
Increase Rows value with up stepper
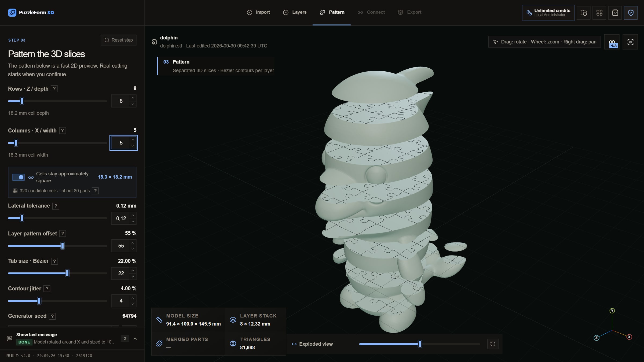click(x=133, y=98)
